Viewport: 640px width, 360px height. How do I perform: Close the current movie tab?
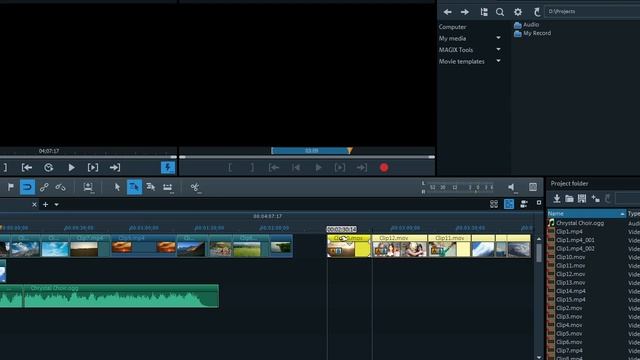coord(34,204)
